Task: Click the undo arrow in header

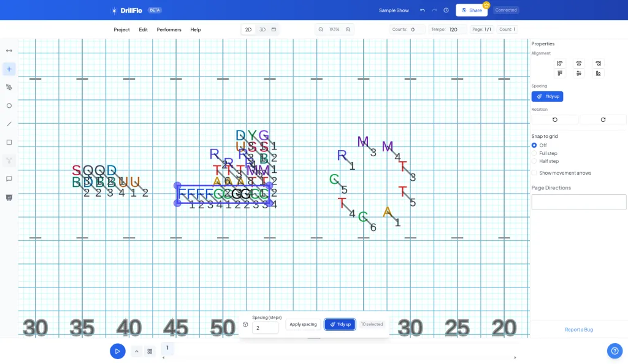Action: tap(422, 10)
